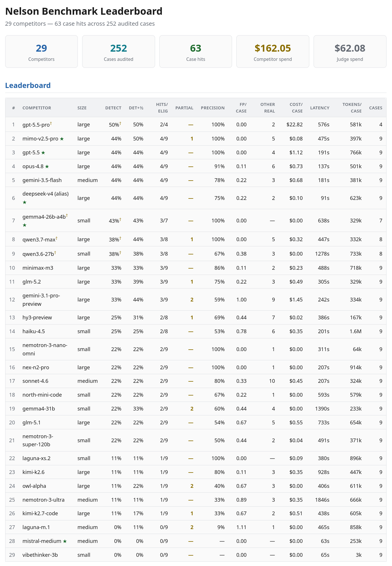Select the gemini-3.5-flash competitor name
Viewport: 392px width, 566px height.
[x=42, y=180]
